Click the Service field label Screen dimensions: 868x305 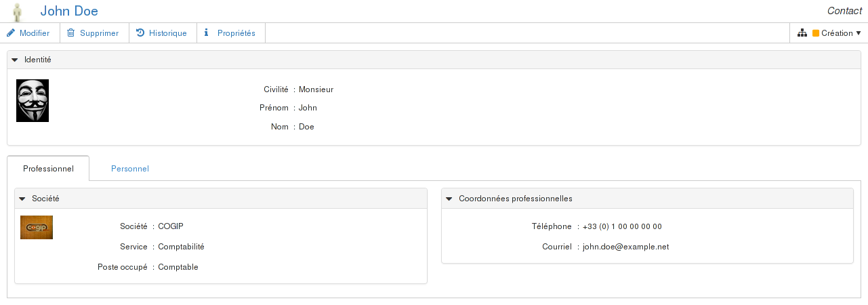click(x=133, y=247)
